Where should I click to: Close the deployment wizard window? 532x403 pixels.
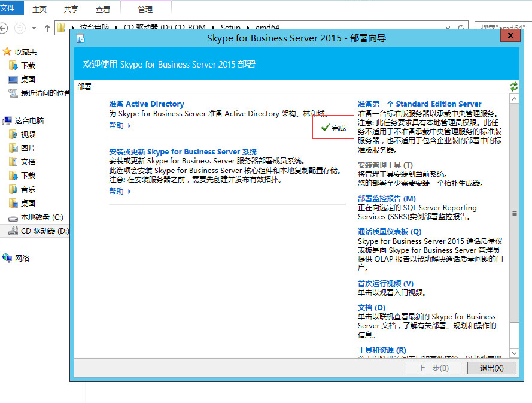510,35
